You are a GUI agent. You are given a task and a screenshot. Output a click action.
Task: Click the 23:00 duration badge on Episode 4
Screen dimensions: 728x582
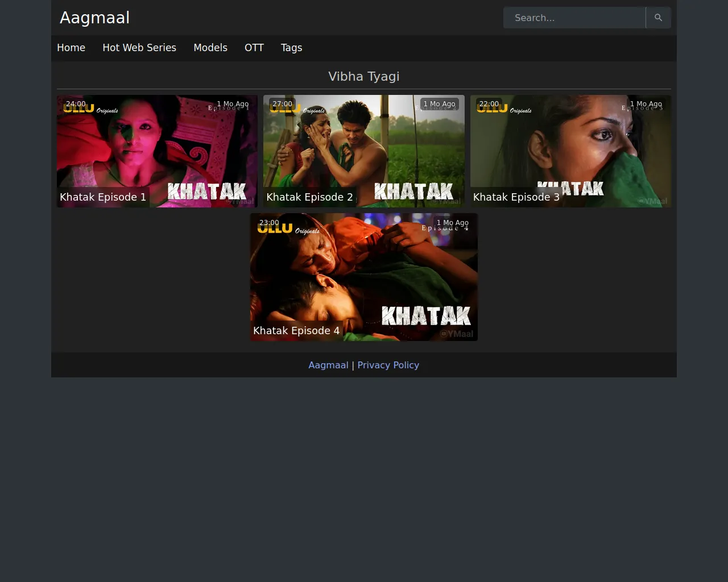coord(269,223)
